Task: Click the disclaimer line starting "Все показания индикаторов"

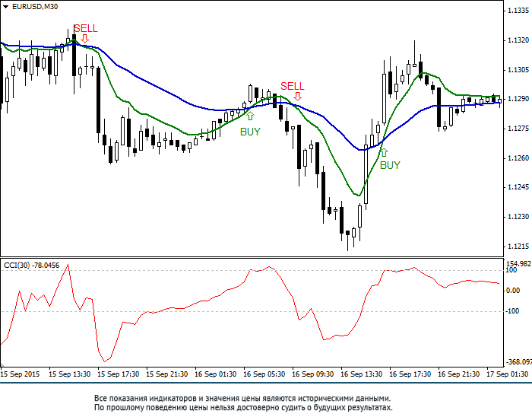Action: (x=242, y=399)
